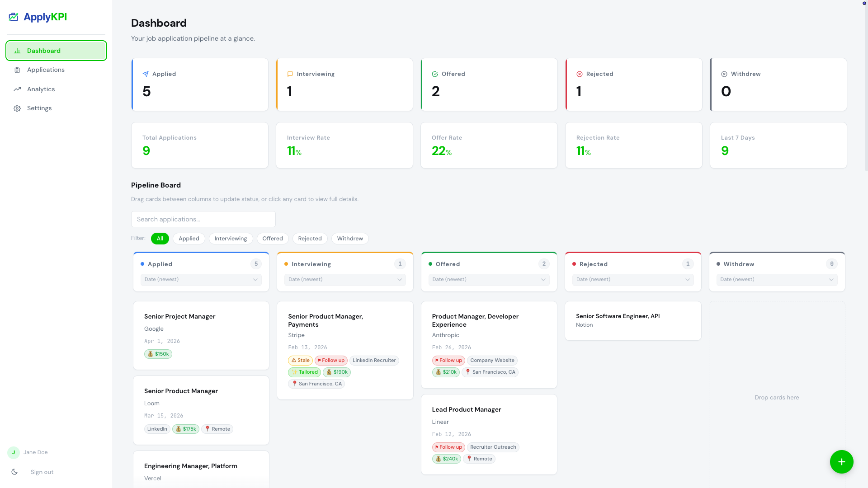Click the checkmark icon on the Offered card
The width and height of the screenshot is (868, 488).
pyautogui.click(x=434, y=74)
